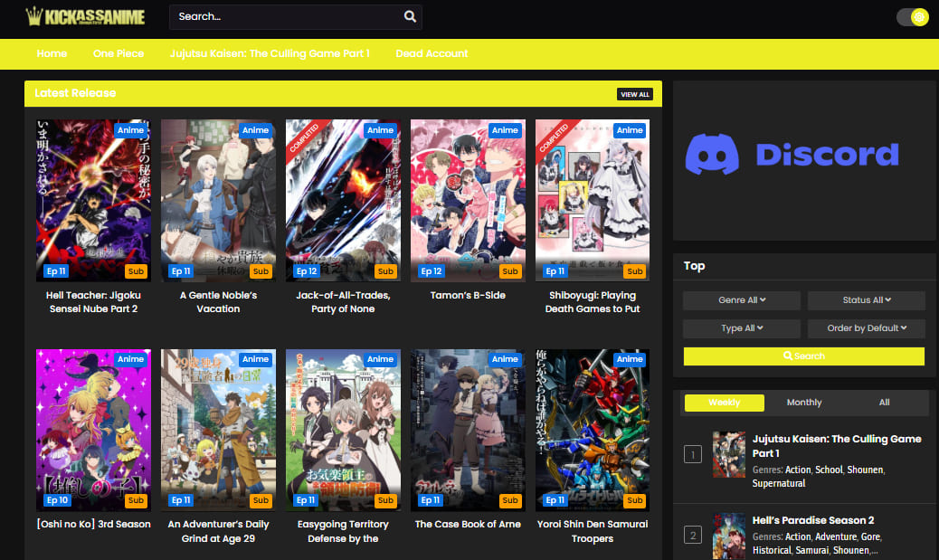Expand the Genre All dropdown

[742, 300]
